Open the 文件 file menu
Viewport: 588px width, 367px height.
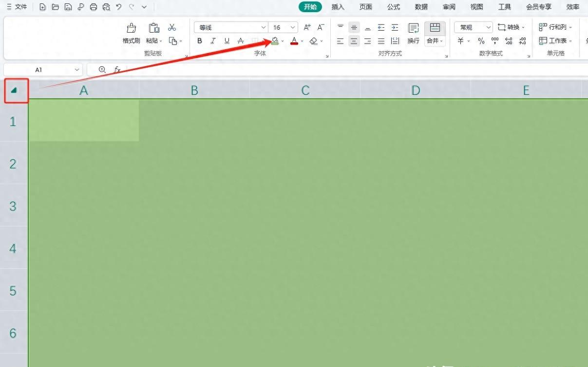click(x=17, y=7)
